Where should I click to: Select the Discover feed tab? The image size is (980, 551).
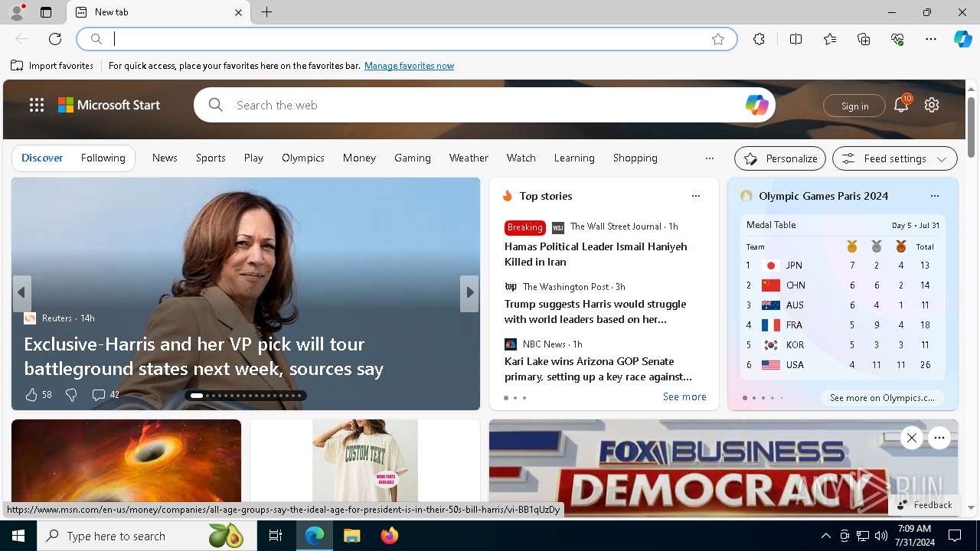tap(42, 158)
